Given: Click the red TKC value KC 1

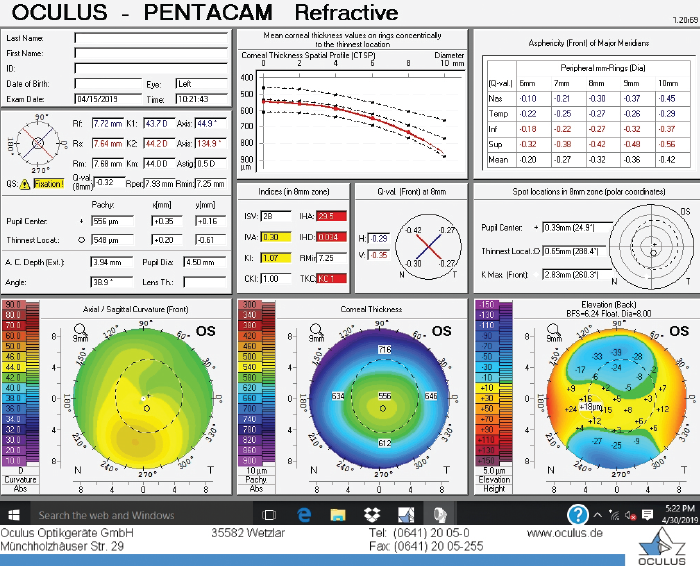Looking at the screenshot, I should (x=331, y=279).
